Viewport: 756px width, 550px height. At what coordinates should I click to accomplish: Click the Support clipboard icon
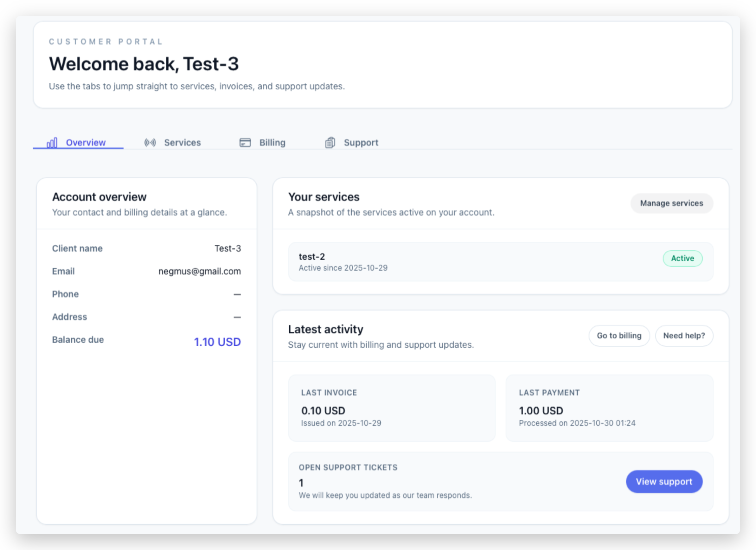pos(330,143)
